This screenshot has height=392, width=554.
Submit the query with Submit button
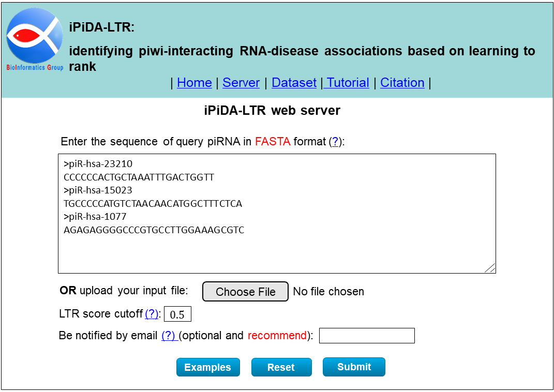(354, 367)
